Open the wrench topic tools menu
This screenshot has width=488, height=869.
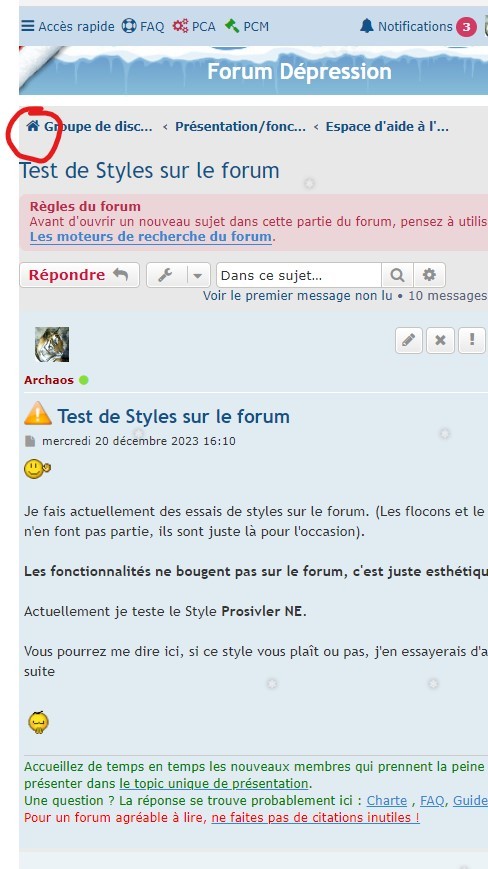(165, 275)
